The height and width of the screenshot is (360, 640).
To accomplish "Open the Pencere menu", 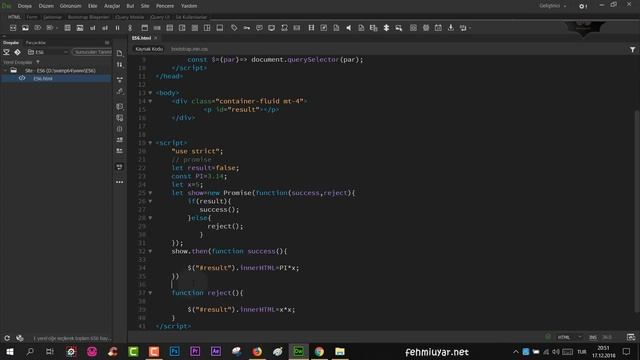I will (x=165, y=6).
